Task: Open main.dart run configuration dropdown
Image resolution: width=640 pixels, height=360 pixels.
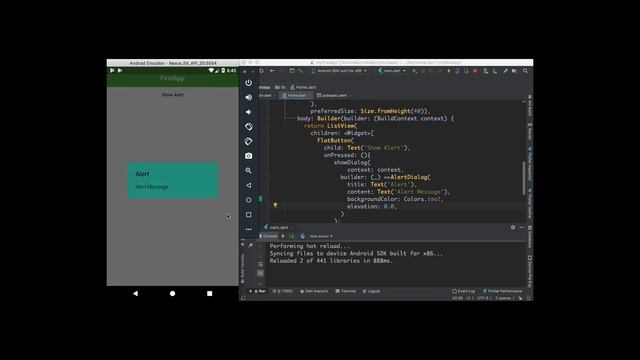Action: pos(392,71)
